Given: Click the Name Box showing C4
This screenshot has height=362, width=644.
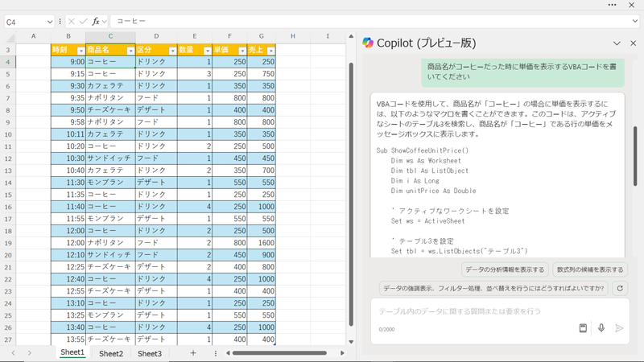Looking at the screenshot, I should (25, 22).
